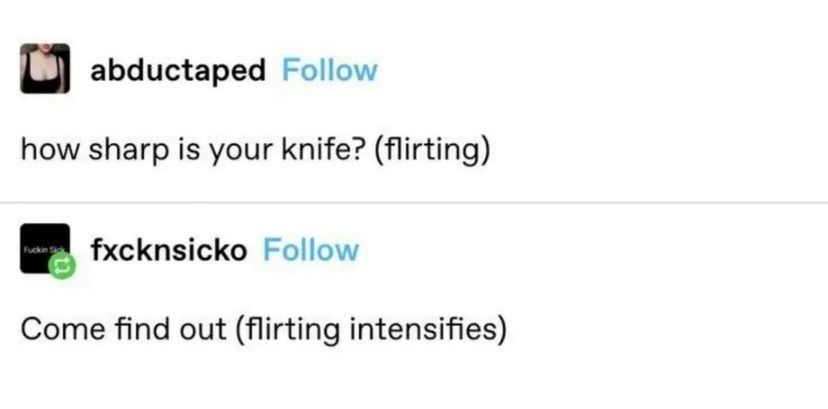Click the divider line between posts
Image resolution: width=828 pixels, height=409 pixels.
click(x=414, y=203)
